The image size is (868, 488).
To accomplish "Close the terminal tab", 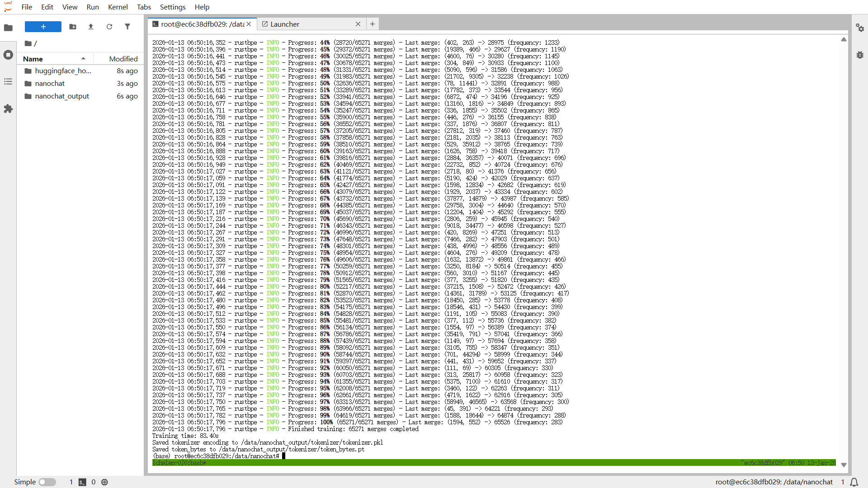I will [249, 24].
